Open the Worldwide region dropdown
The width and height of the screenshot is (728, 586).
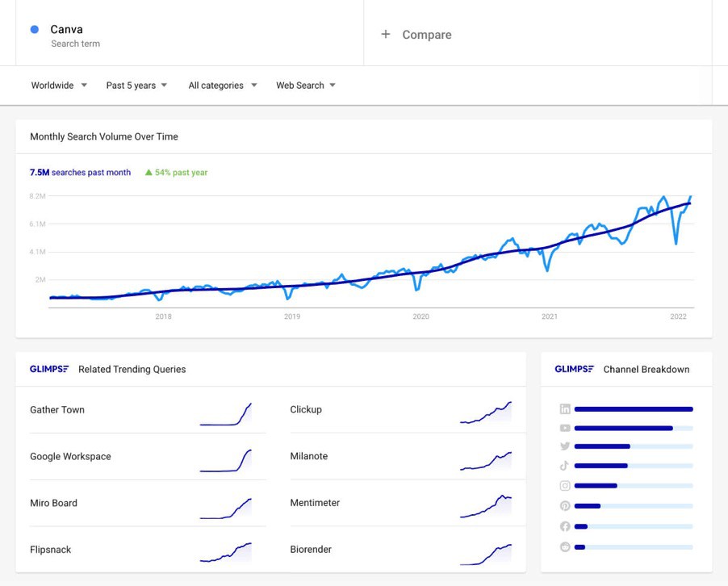[x=58, y=86]
